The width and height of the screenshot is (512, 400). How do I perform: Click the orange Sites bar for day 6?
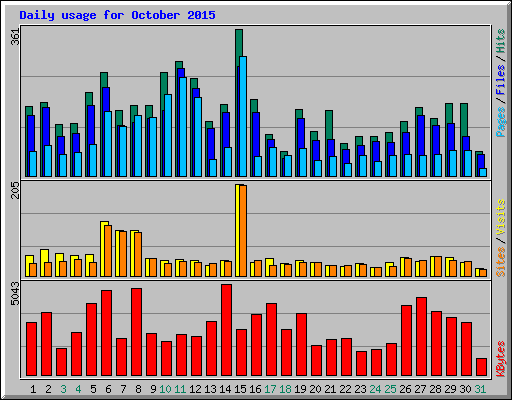(x=108, y=251)
